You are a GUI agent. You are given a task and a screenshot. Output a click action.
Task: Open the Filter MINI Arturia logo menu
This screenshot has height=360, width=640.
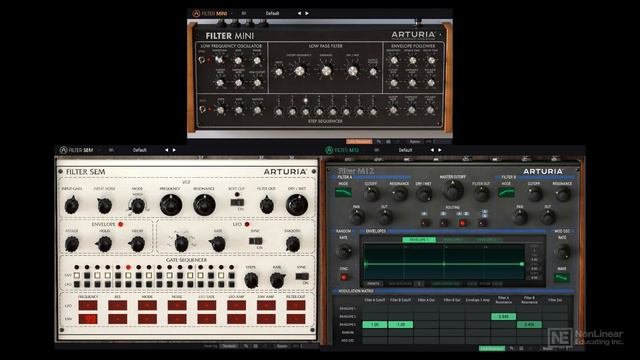(x=196, y=13)
